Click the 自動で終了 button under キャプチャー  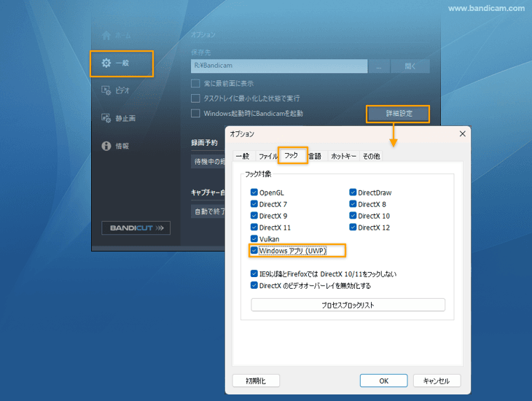[208, 211]
